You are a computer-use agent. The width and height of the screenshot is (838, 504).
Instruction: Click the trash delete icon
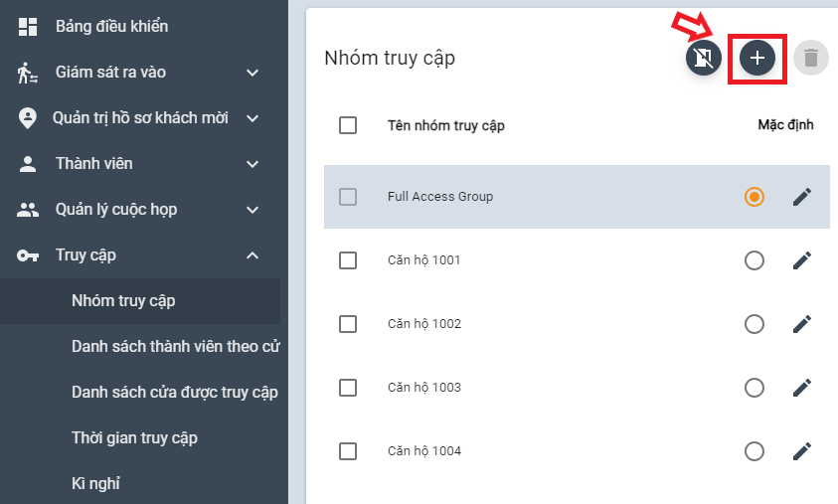(x=811, y=59)
